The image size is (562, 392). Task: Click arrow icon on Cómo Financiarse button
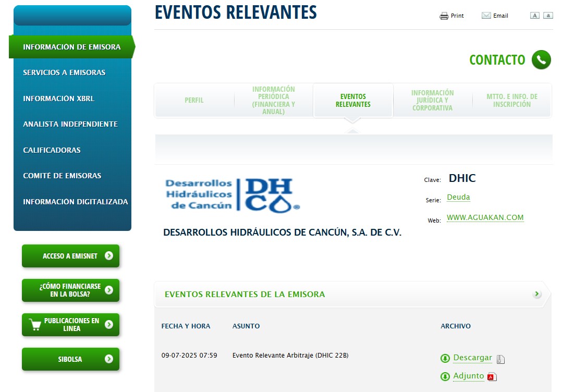pos(108,290)
